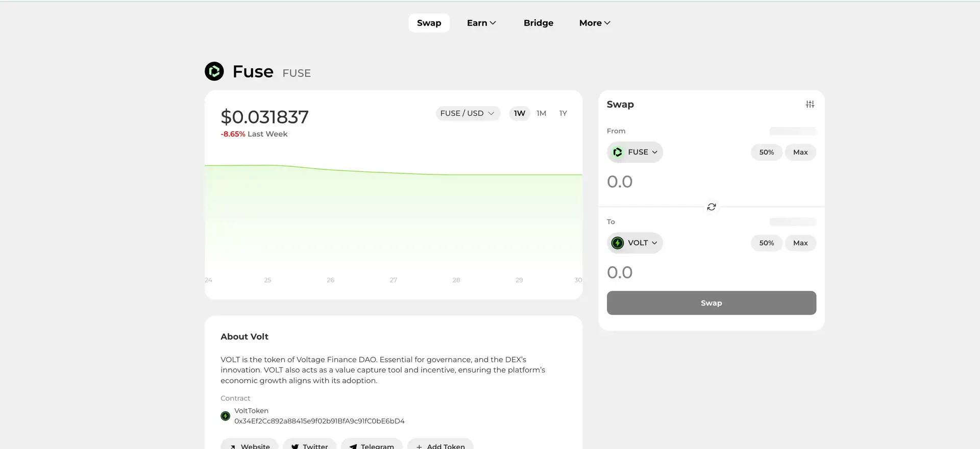Viewport: 980px width, 449px height.
Task: Click the price $0.031837
Action: point(264,117)
